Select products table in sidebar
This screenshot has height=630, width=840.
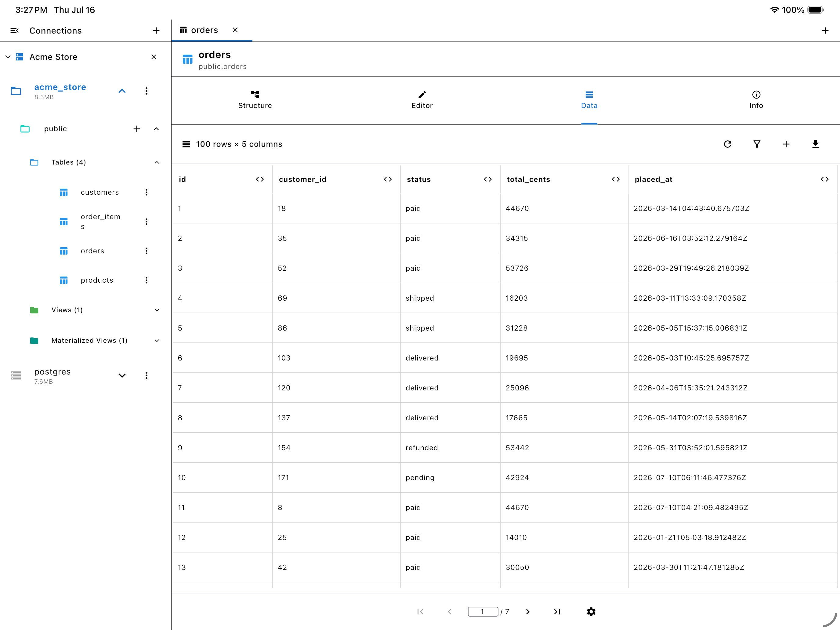point(97,280)
